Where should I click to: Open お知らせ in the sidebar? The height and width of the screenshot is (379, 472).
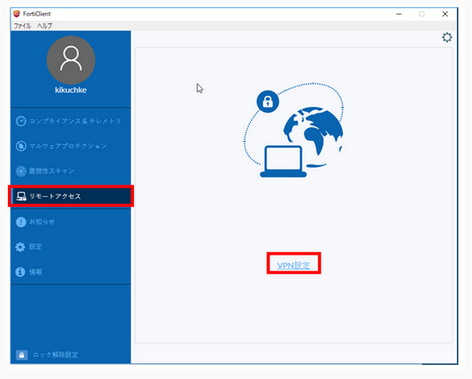(x=71, y=222)
